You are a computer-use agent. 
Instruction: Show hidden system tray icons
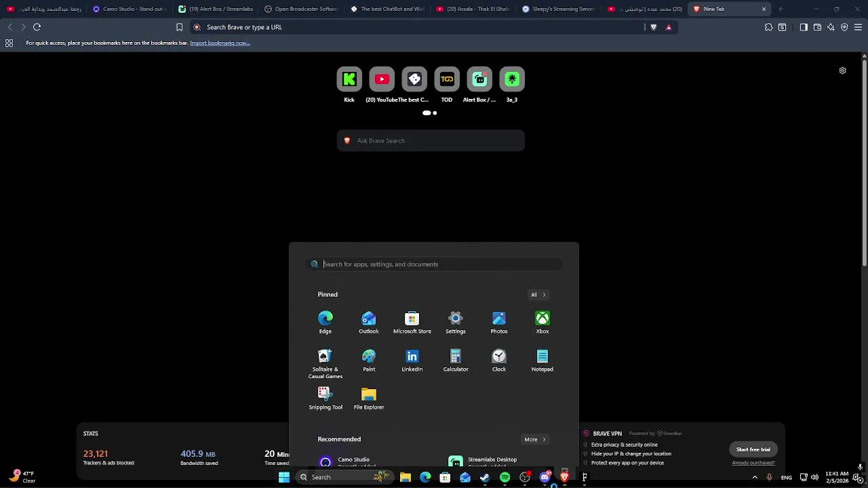tap(755, 477)
